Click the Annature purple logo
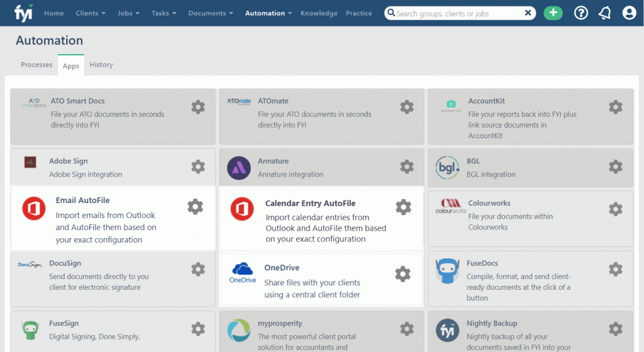The image size is (644, 352). [238, 168]
